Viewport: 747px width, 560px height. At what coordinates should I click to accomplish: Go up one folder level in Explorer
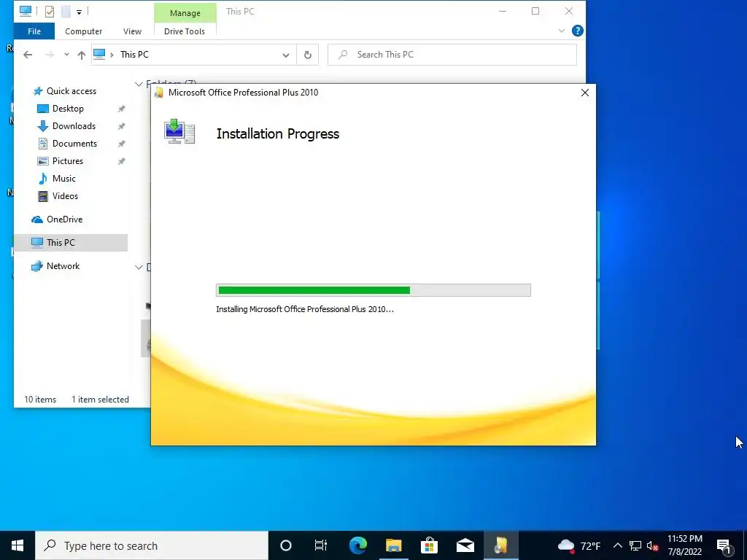coord(82,55)
